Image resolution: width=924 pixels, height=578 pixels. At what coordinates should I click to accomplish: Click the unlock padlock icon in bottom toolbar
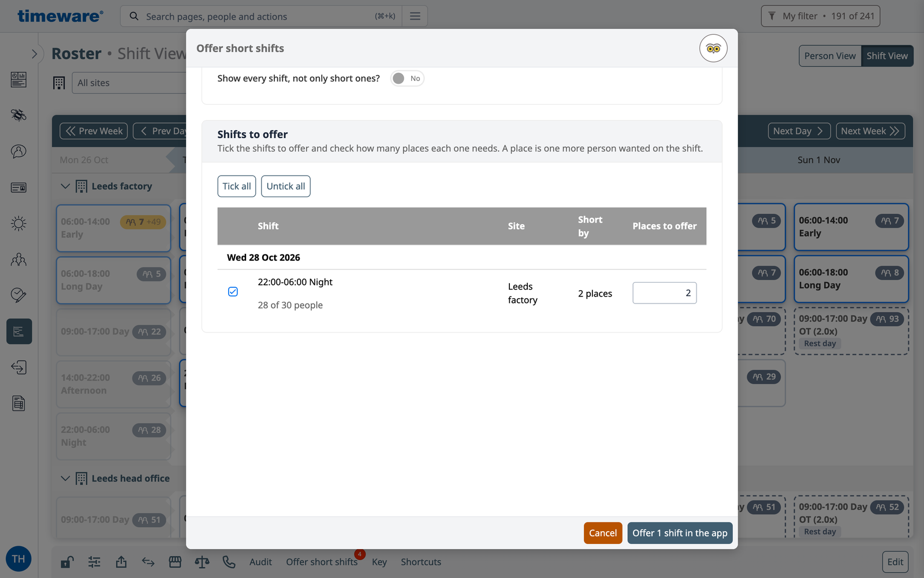[x=67, y=562]
